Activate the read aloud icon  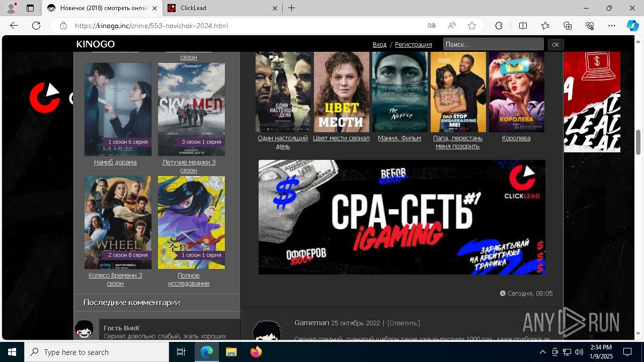pyautogui.click(x=452, y=26)
